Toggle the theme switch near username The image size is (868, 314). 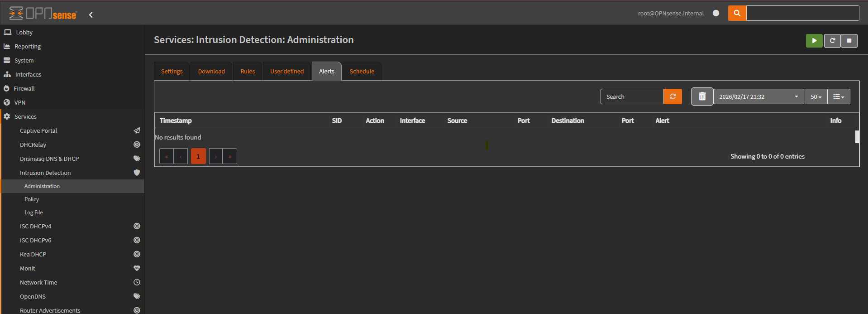click(716, 13)
